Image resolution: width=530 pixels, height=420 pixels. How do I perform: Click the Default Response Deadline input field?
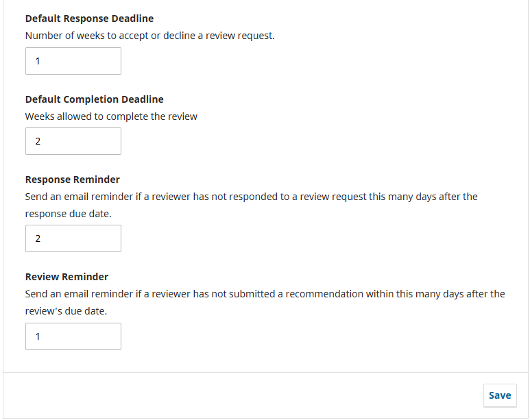[x=73, y=61]
